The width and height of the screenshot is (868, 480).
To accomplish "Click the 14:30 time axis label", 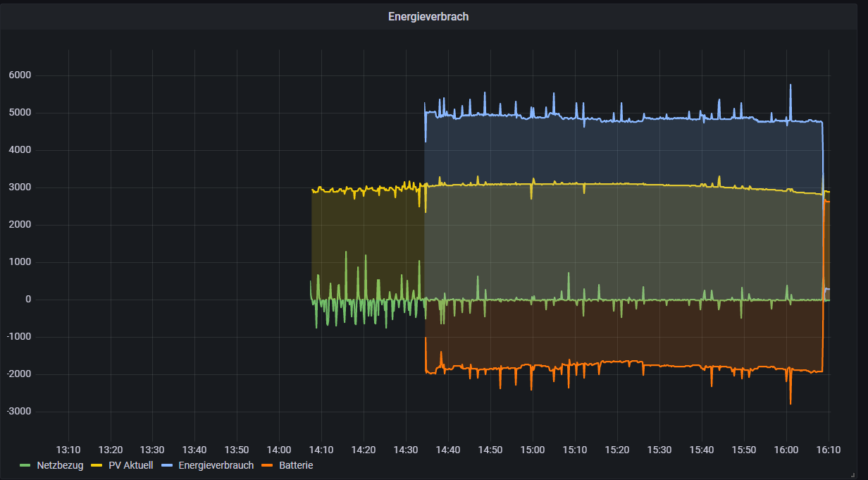I will point(406,450).
